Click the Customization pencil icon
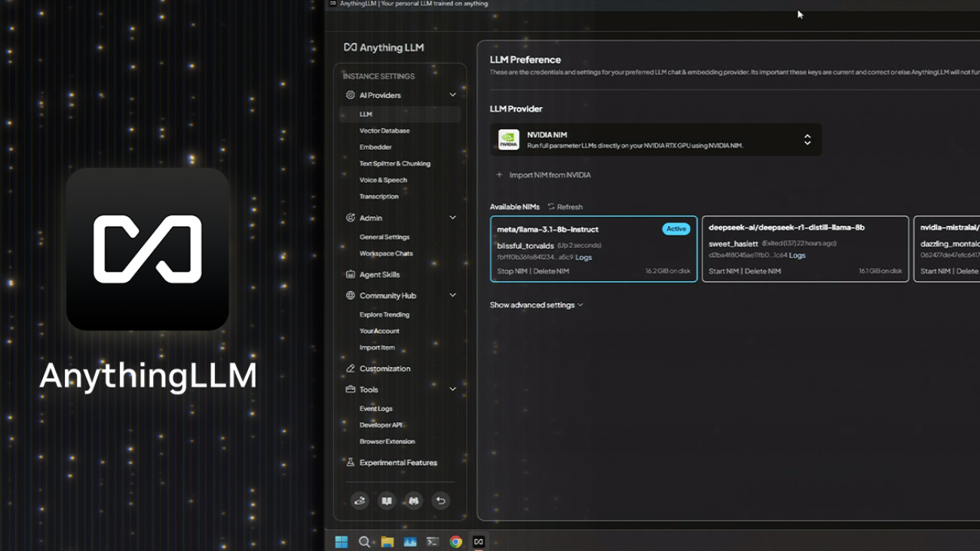Screen dimensions: 980x551 click(x=350, y=369)
